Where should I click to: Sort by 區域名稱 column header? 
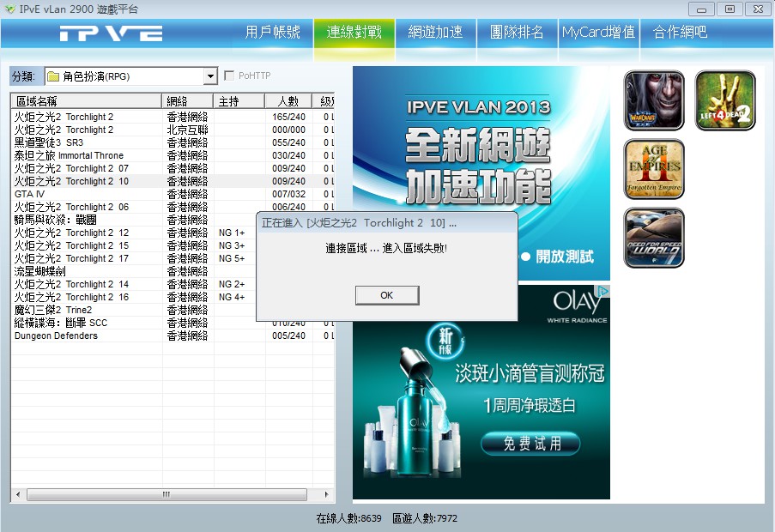pyautogui.click(x=87, y=100)
